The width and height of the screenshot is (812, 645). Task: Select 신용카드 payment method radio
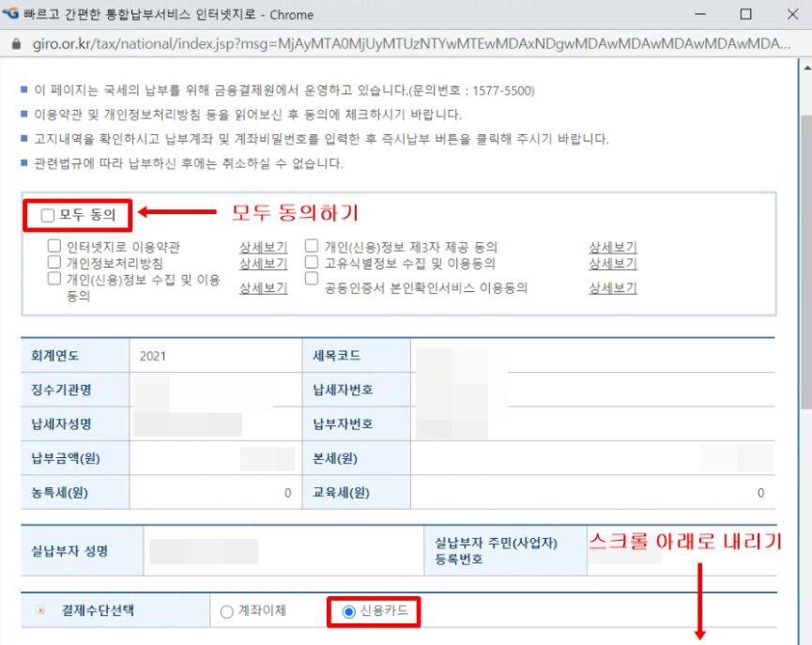click(x=349, y=612)
